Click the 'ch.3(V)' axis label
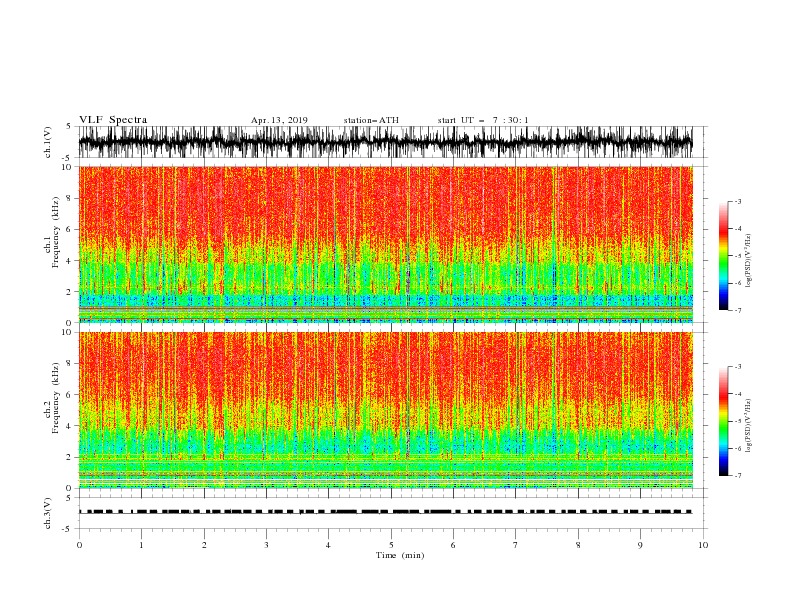This screenshot has width=792, height=612. (x=47, y=513)
